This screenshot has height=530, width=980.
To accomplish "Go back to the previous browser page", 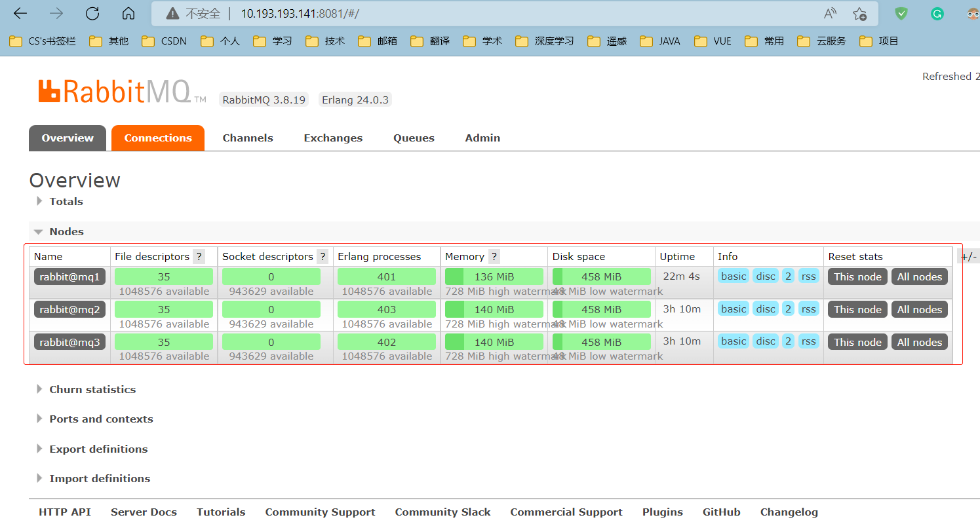I will pos(20,14).
